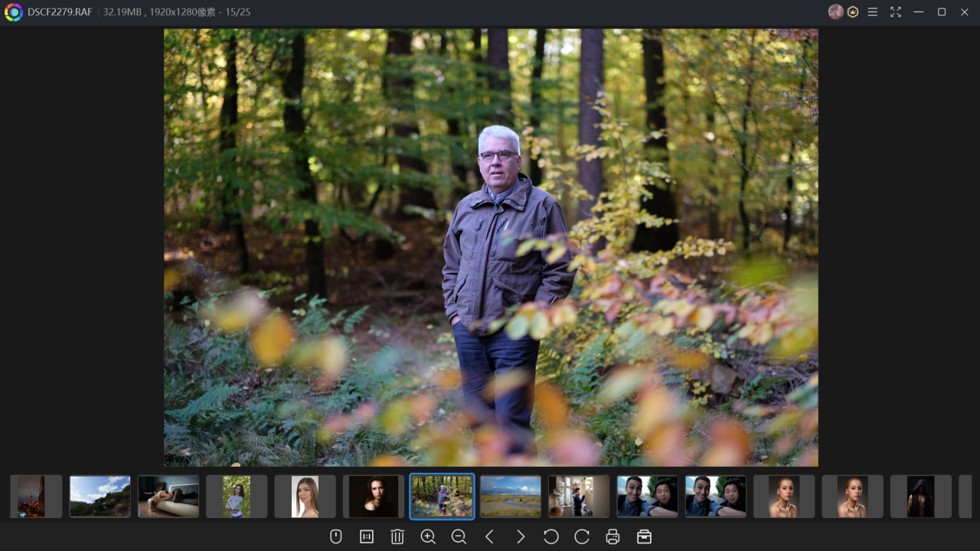The height and width of the screenshot is (551, 980).
Task: Enter fullscreen view mode
Action: 896,12
